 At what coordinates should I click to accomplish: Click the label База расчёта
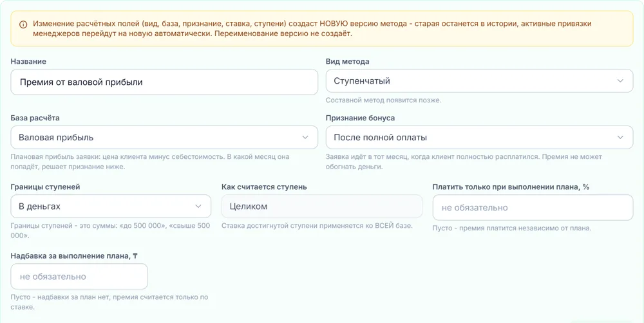35,118
